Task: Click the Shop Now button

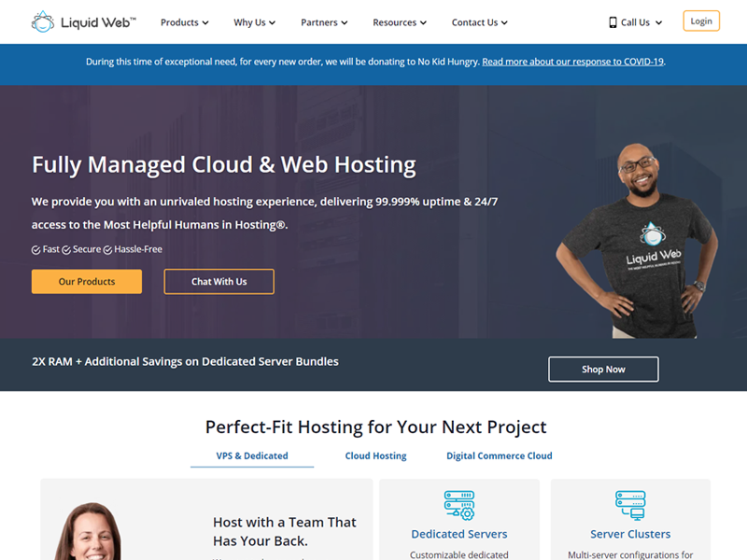Action: pyautogui.click(x=603, y=369)
